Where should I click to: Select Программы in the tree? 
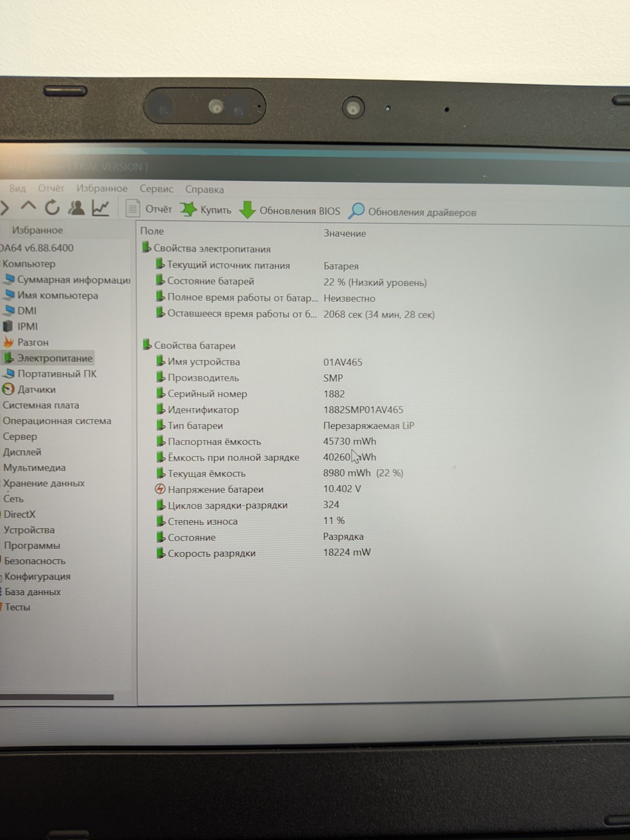point(32,545)
